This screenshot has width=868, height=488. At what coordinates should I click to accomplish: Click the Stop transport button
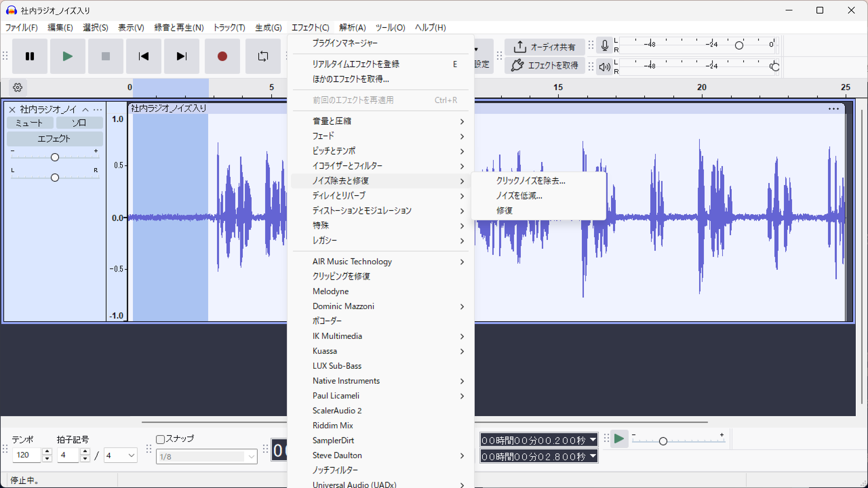click(x=106, y=56)
